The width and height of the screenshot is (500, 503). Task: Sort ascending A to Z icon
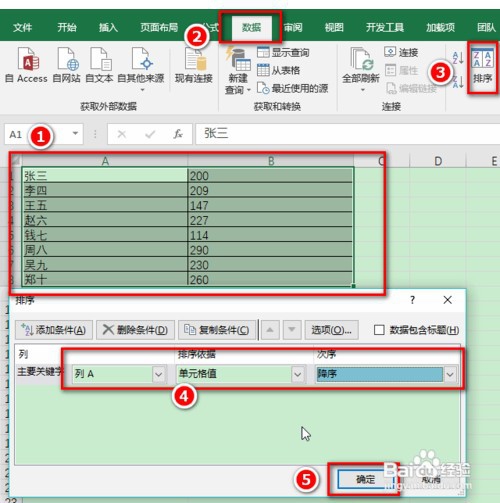(458, 58)
